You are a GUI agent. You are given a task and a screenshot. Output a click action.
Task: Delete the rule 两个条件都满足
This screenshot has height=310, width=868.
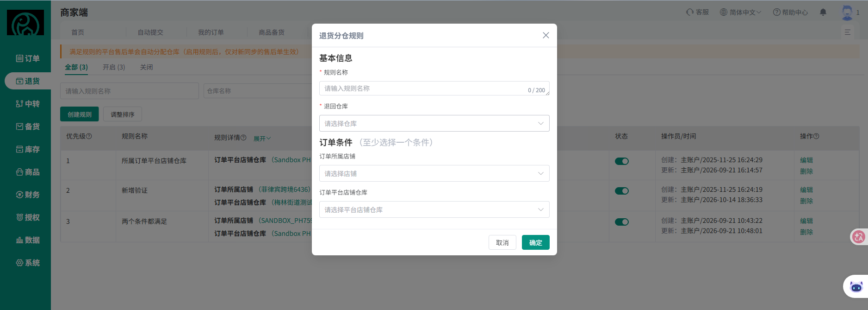pos(806,232)
